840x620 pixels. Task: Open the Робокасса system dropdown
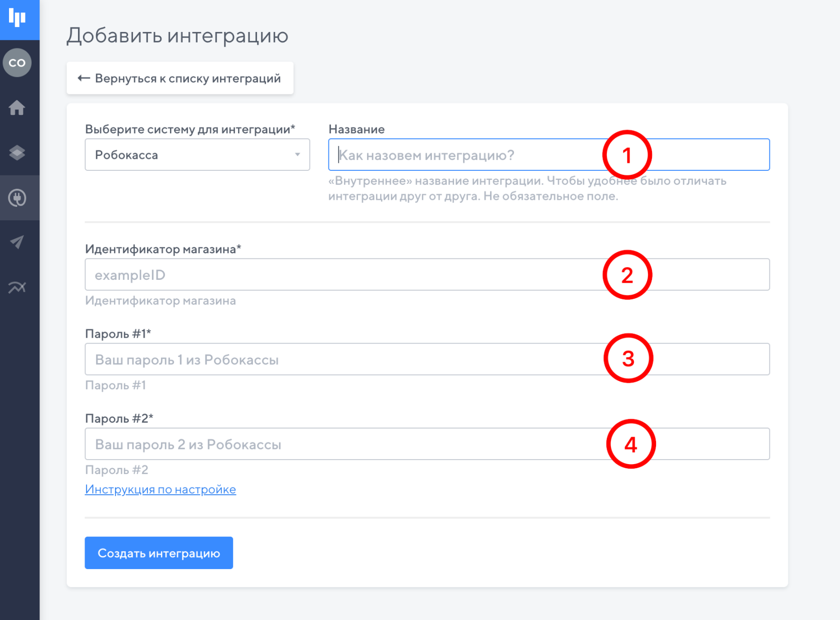pos(190,155)
